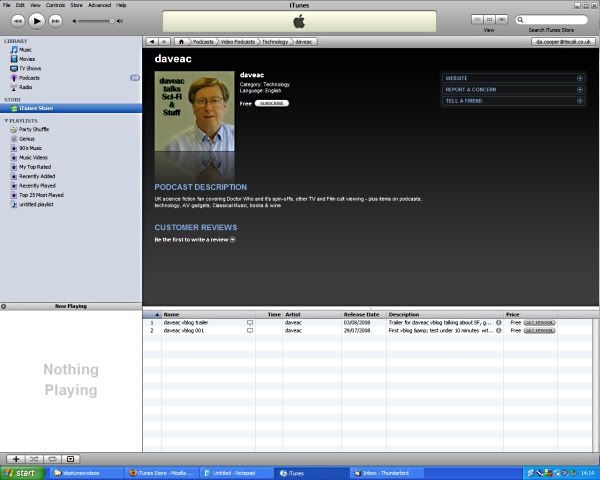This screenshot has height=480, width=600.
Task: Sort episodes by Name column
Action: [x=209, y=315]
